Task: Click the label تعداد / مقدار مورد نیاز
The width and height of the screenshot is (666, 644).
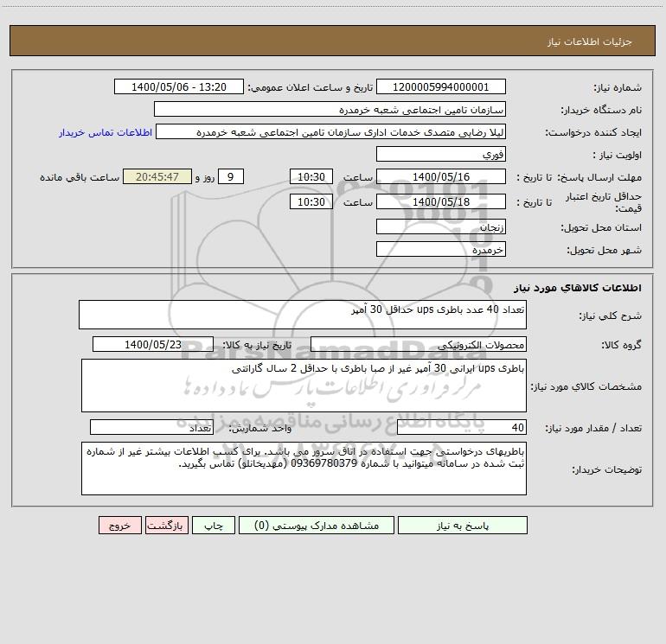Action: tap(593, 429)
